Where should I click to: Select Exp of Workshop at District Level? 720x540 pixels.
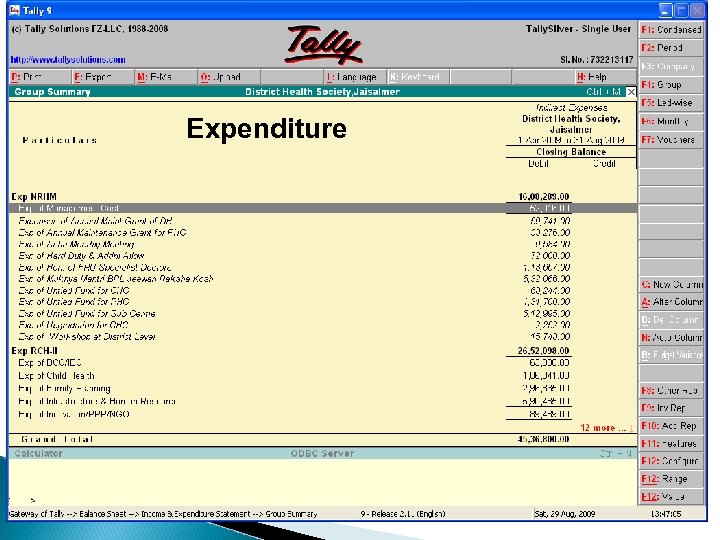pos(322,337)
